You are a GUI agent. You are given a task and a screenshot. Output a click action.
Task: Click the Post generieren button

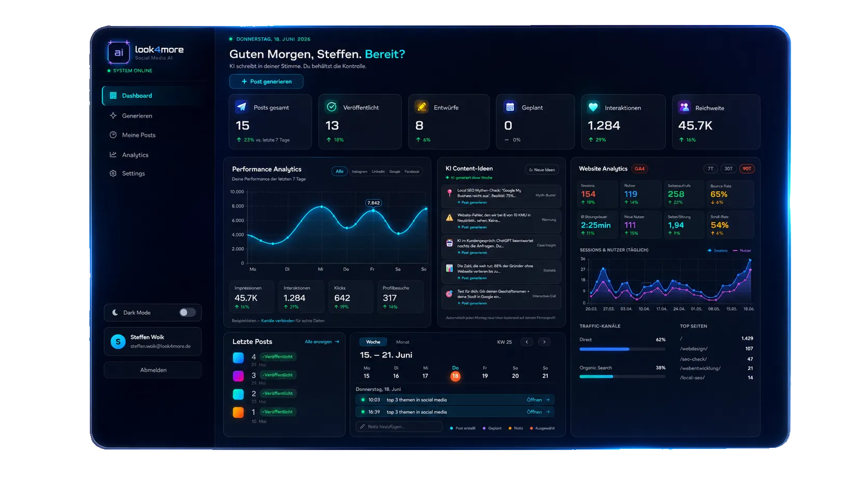(x=266, y=82)
